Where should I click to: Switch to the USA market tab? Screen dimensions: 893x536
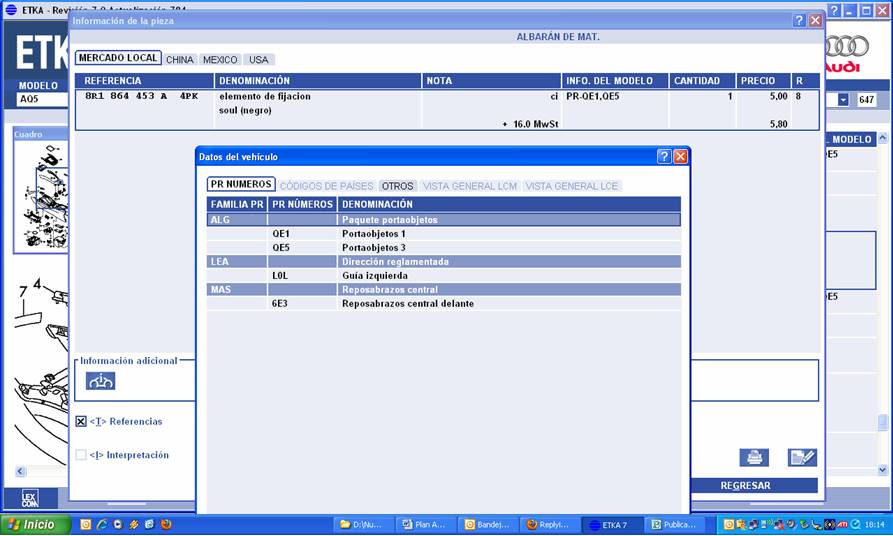pyautogui.click(x=259, y=60)
